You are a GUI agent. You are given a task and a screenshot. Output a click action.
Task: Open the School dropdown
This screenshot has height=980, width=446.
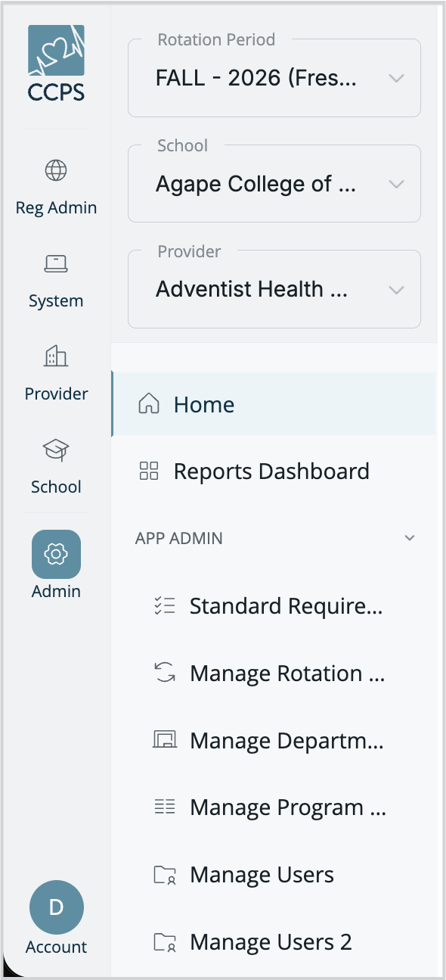[274, 184]
